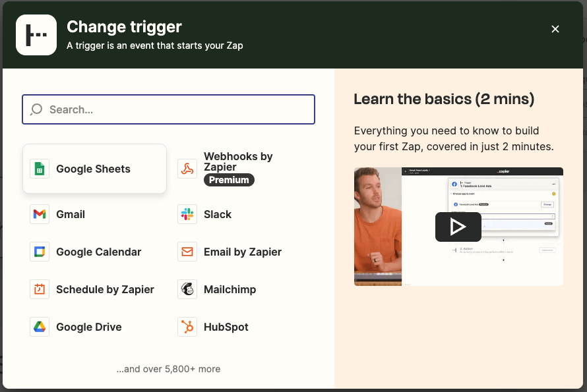Select Schedule by Zapier label text
Screen dimensions: 587x392
click(105, 289)
